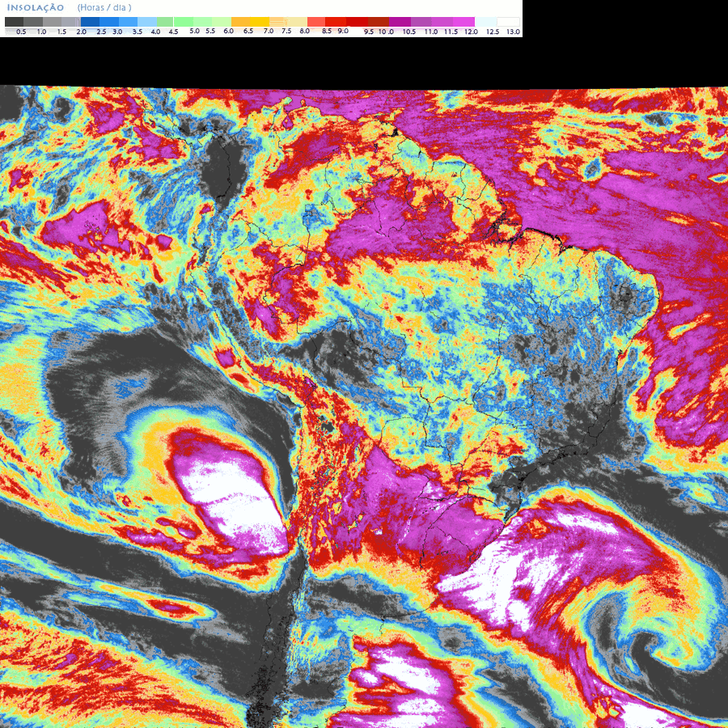Screen dimensions: 728x728
Task: Click the bright magenta swatch ending at 12.0
Action: (463, 22)
